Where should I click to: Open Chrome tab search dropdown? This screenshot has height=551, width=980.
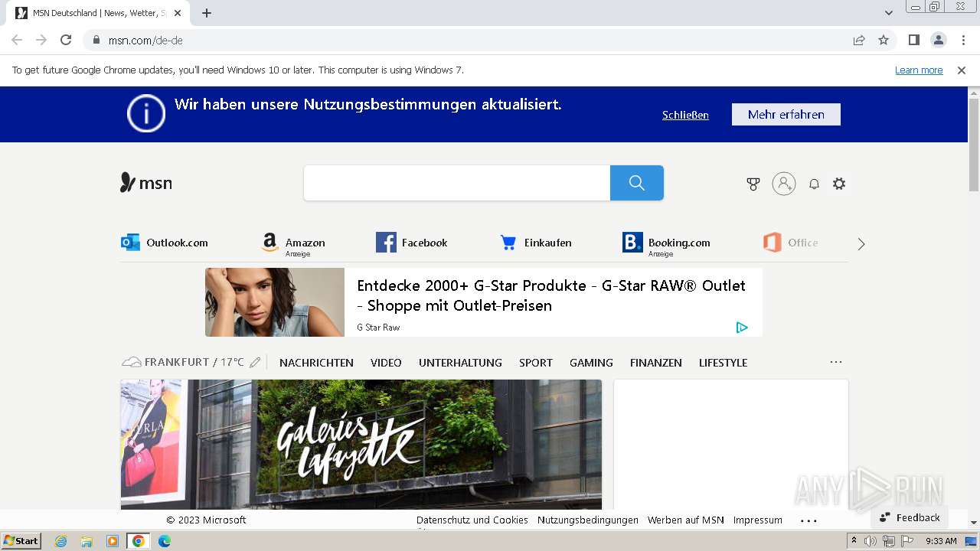tap(889, 13)
